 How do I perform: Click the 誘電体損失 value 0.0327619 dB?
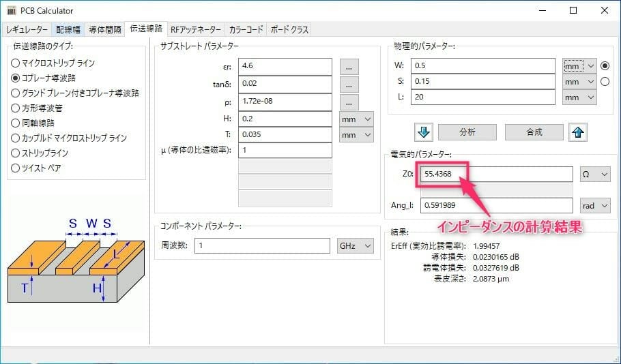[x=496, y=268]
